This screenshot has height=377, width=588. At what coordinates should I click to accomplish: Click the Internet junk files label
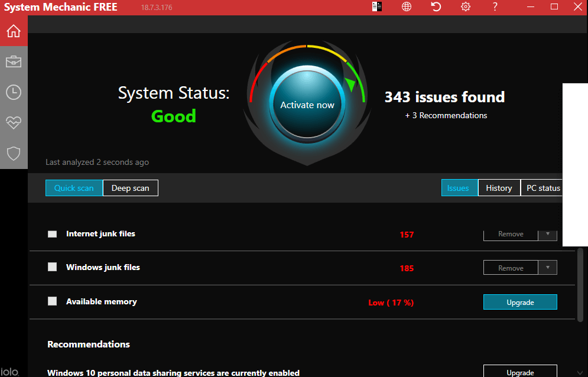[100, 233]
